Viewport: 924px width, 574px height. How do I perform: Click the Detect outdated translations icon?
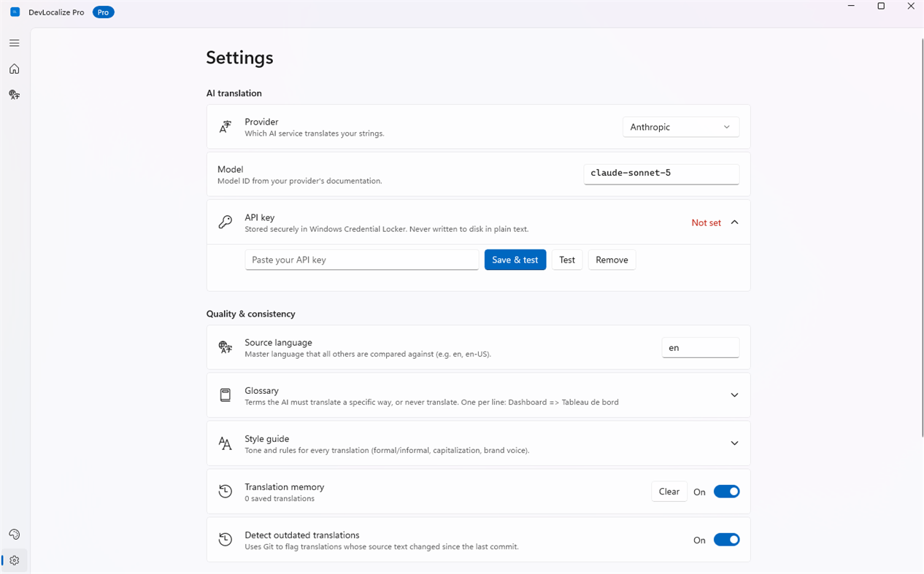(226, 540)
